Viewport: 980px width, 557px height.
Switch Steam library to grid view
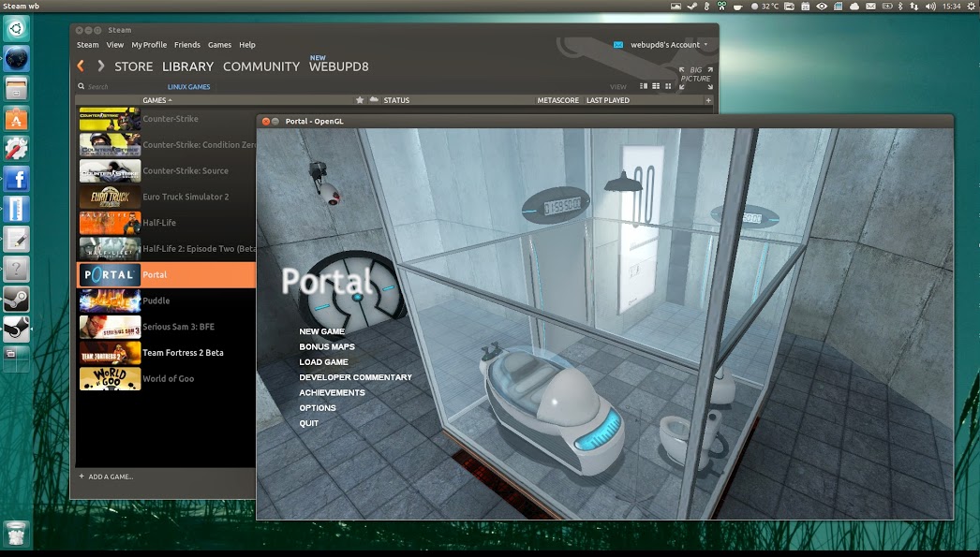click(655, 86)
